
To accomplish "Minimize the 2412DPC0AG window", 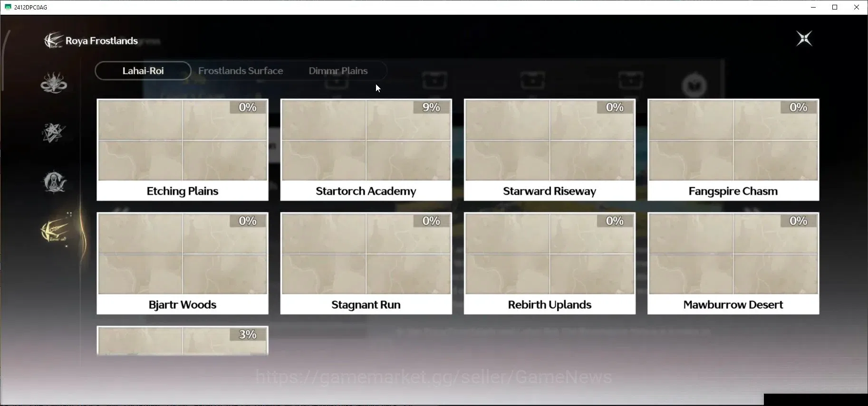I will tap(813, 7).
